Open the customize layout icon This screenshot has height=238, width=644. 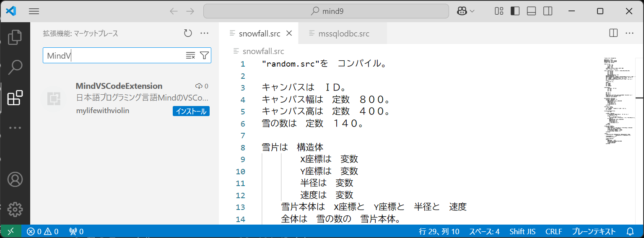pos(499,11)
